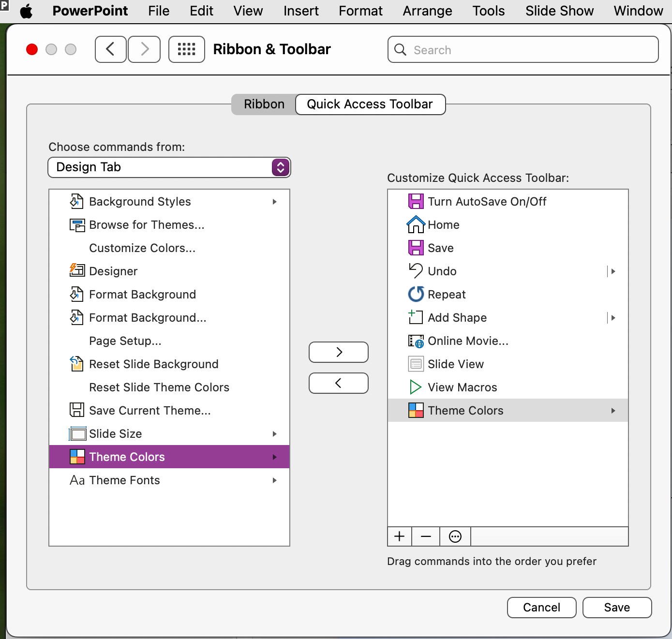This screenshot has height=639, width=672.
Task: Click the Undo arrow icon
Action: tap(416, 271)
